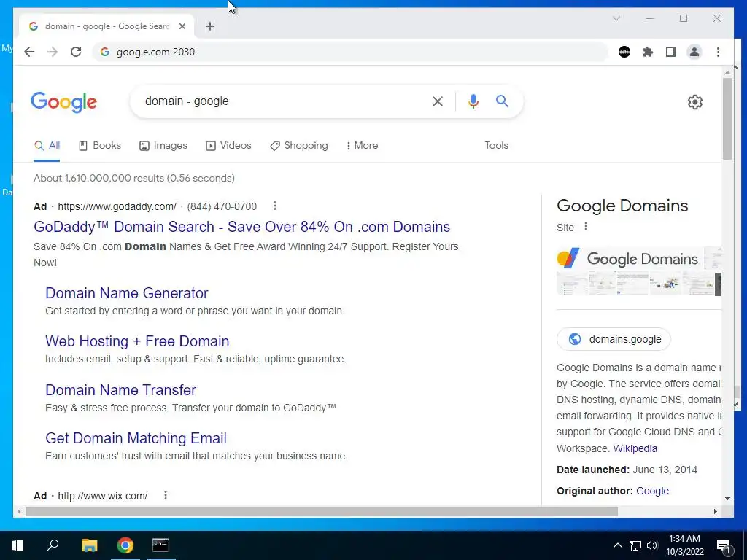This screenshot has height=560, width=747.
Task: Select the All results tab
Action: pyautogui.click(x=47, y=146)
